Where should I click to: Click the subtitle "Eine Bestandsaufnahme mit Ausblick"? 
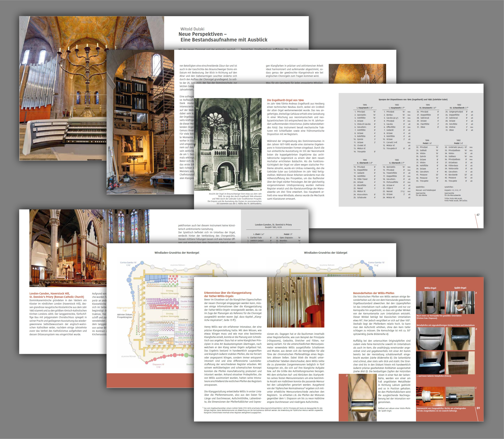pos(224,40)
